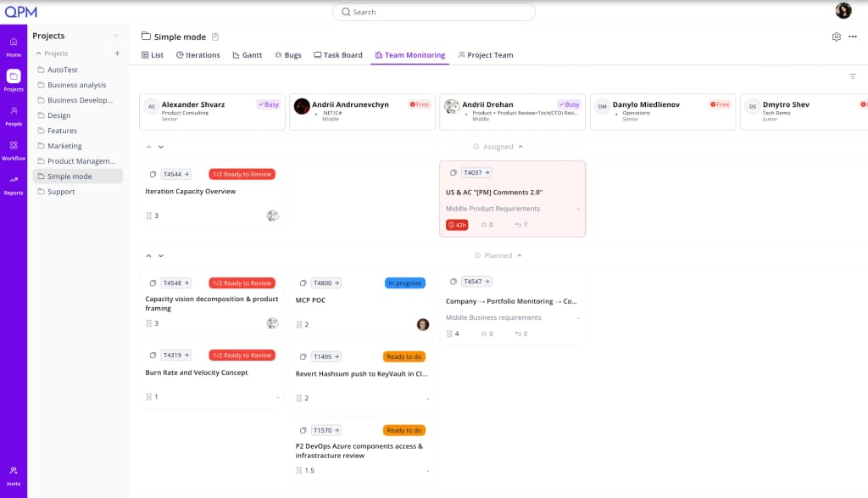Open task ID button T4547

click(476, 282)
